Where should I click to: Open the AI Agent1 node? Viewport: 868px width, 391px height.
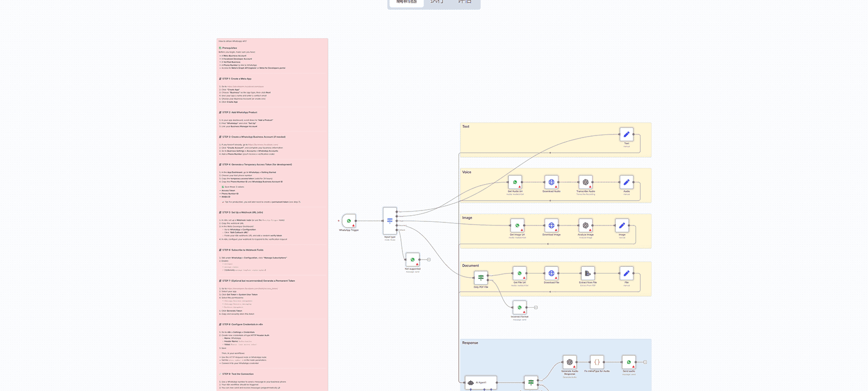(481, 383)
